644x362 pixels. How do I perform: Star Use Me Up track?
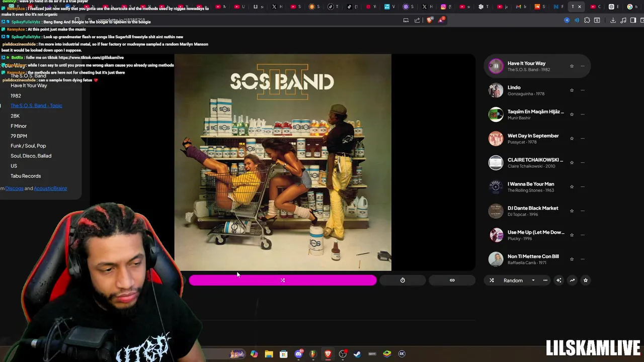tap(572, 235)
